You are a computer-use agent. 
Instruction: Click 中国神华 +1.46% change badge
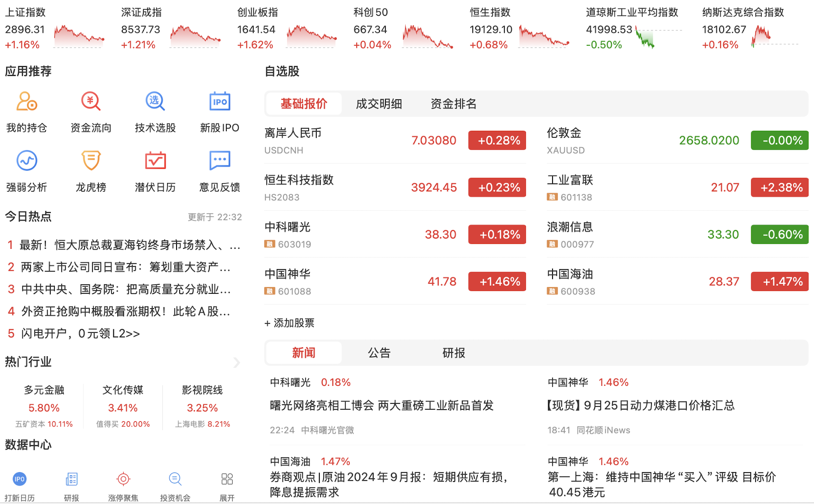pos(497,282)
